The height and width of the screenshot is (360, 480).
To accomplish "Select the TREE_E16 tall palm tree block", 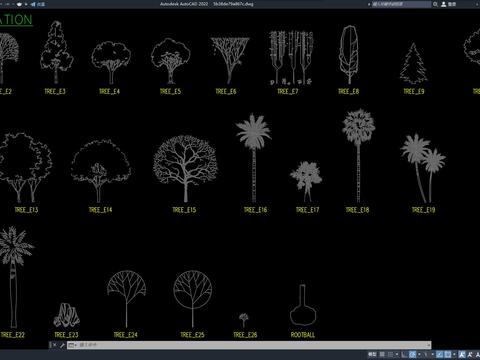I will point(254,158).
